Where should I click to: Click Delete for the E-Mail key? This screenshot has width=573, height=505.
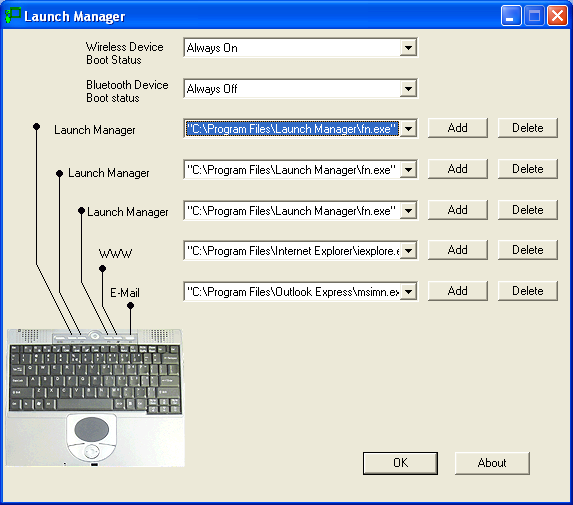(528, 291)
